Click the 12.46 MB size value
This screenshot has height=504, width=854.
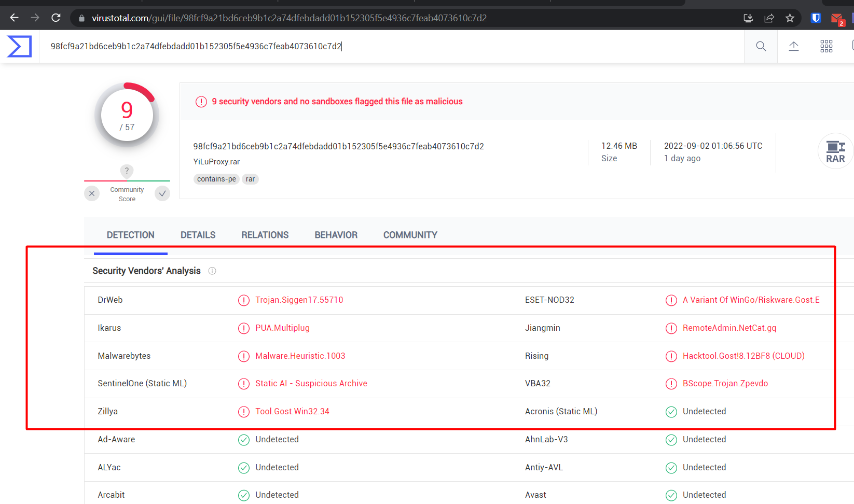(x=619, y=146)
